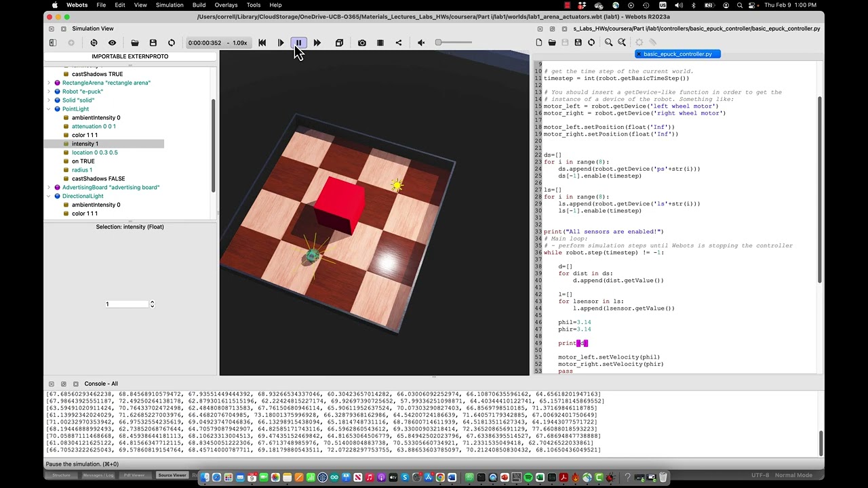The width and height of the screenshot is (868, 488).
Task: Switch to the Source Viewer tab
Action: point(172,475)
